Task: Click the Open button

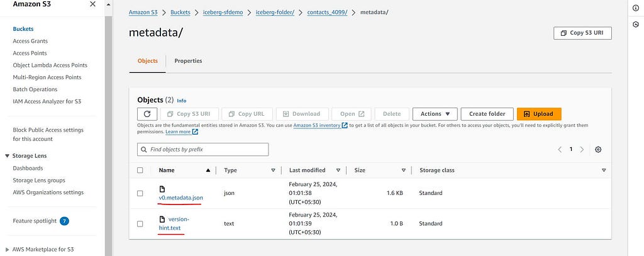Action: [x=352, y=114]
